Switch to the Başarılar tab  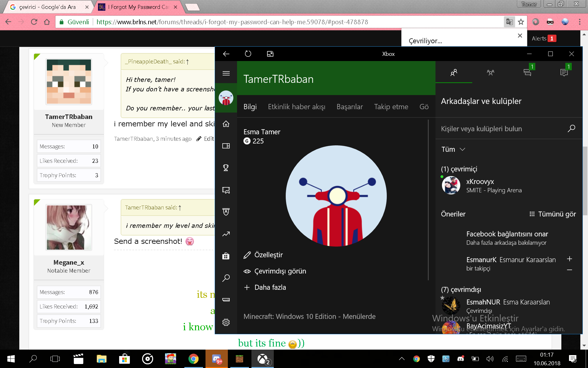349,107
